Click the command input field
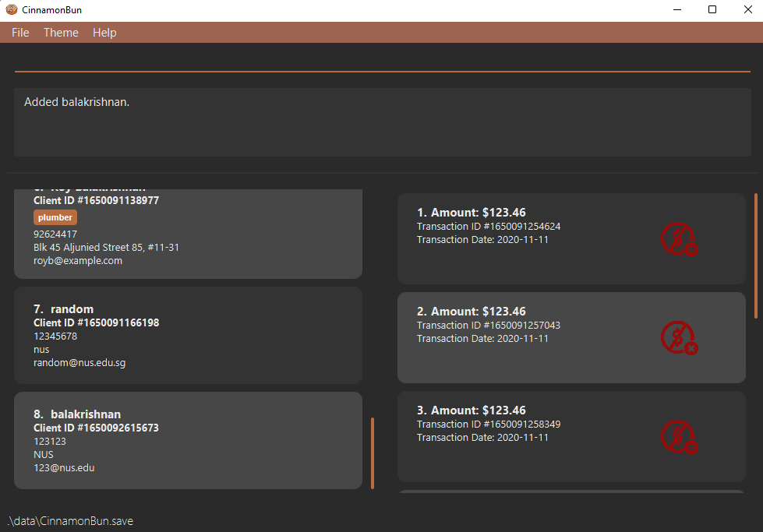 coord(383,62)
